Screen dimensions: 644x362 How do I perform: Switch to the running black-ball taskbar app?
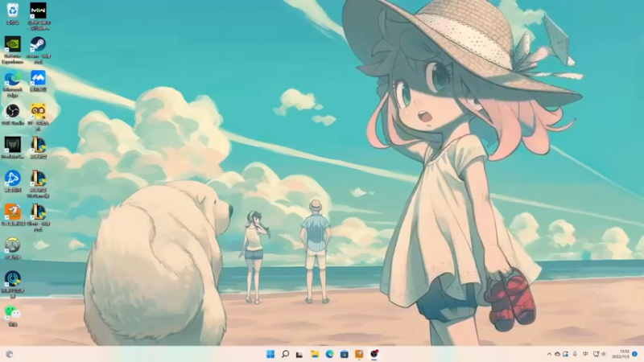coord(374,354)
